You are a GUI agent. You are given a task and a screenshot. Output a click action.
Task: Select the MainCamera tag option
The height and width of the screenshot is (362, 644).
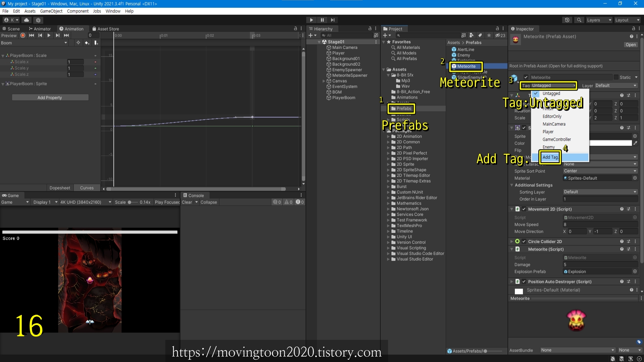pyautogui.click(x=554, y=124)
